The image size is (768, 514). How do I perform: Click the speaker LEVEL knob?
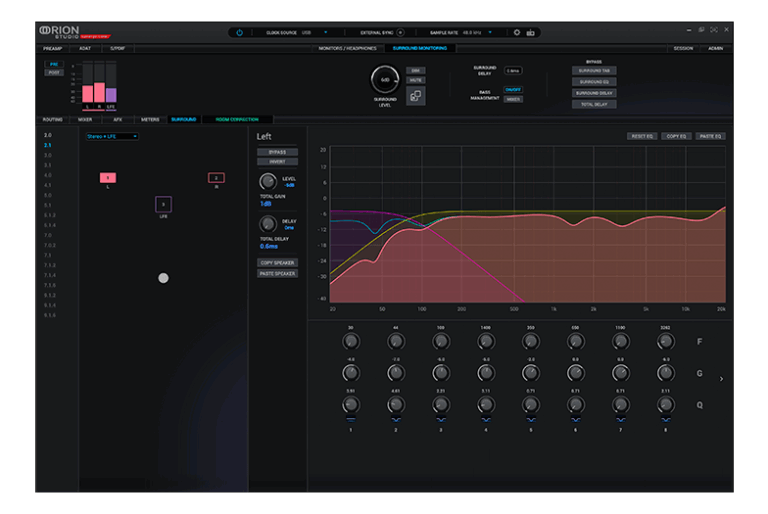pos(267,181)
